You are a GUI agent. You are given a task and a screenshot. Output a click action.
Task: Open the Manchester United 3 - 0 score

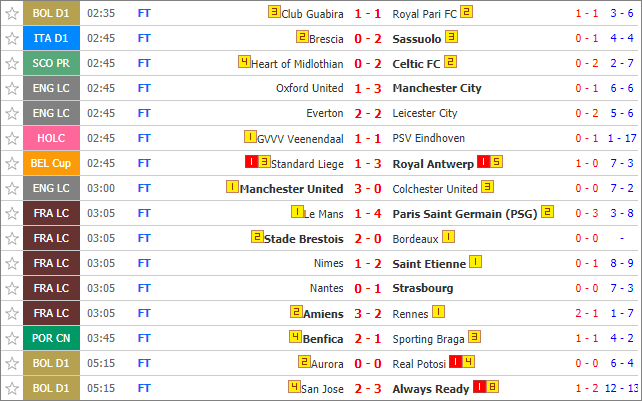click(368, 189)
